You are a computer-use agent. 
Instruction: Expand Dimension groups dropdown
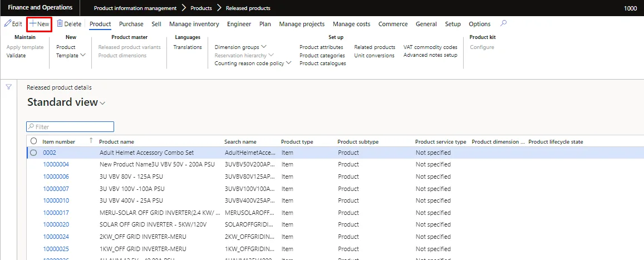[240, 47]
